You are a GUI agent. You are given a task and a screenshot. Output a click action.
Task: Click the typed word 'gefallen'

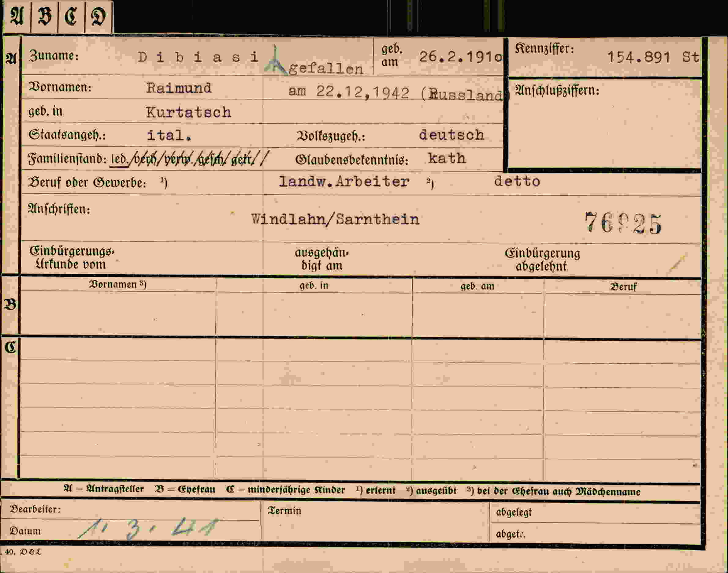[326, 69]
